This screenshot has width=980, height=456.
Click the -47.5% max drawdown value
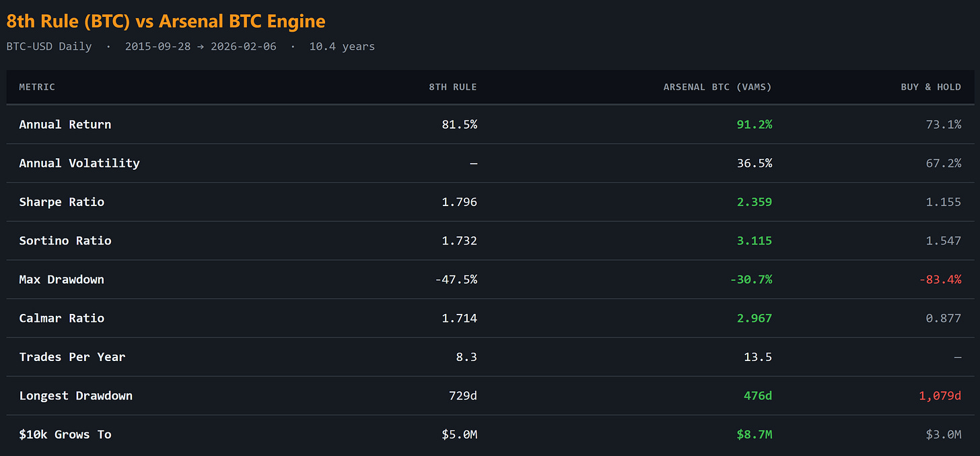[456, 279]
